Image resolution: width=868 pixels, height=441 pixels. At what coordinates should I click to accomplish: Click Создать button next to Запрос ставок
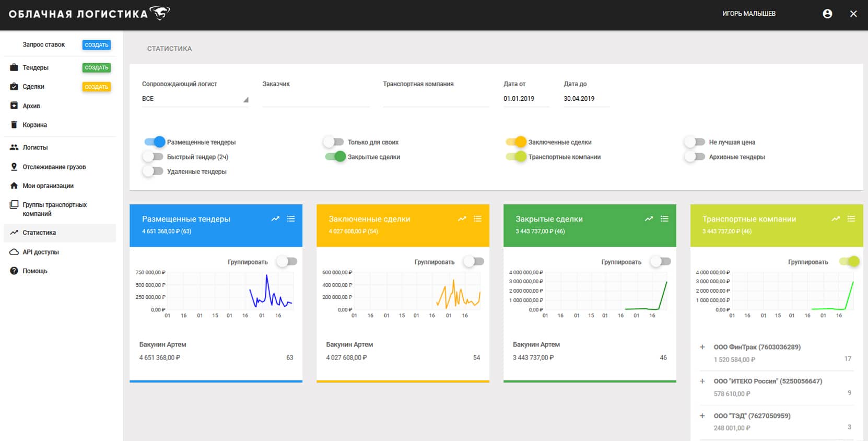[x=97, y=45]
